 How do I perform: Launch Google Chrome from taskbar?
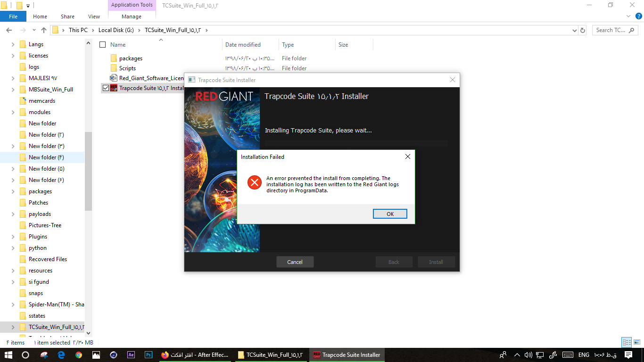pyautogui.click(x=79, y=355)
